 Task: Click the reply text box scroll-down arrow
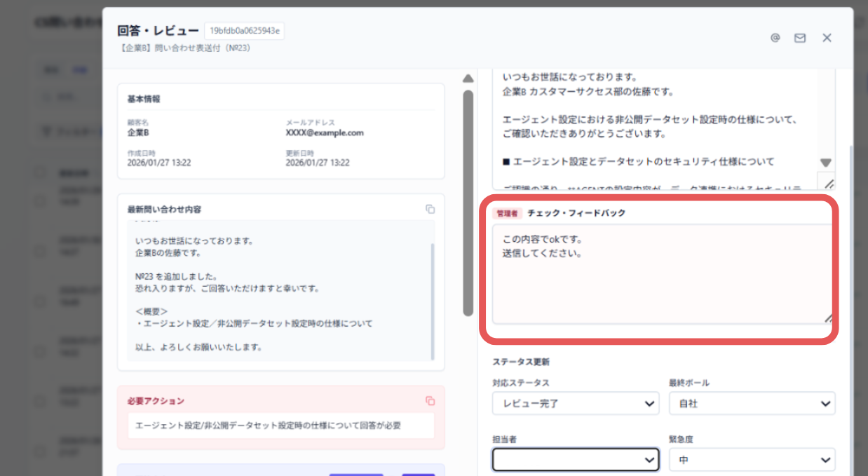825,163
